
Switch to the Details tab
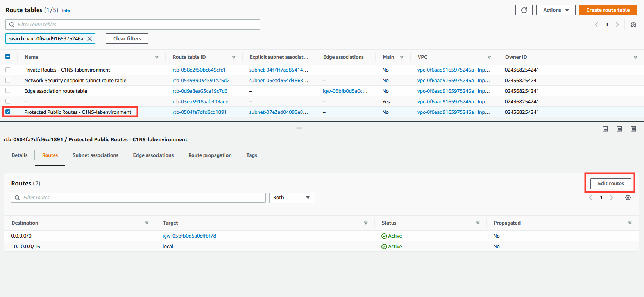20,155
